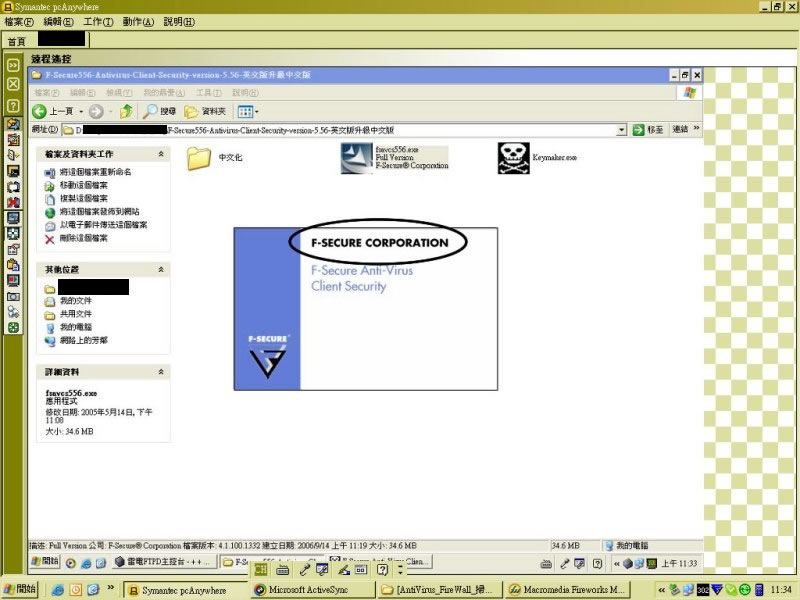Click the Back arrow icon in the remote Explorer
800x600 pixels.
coord(39,111)
